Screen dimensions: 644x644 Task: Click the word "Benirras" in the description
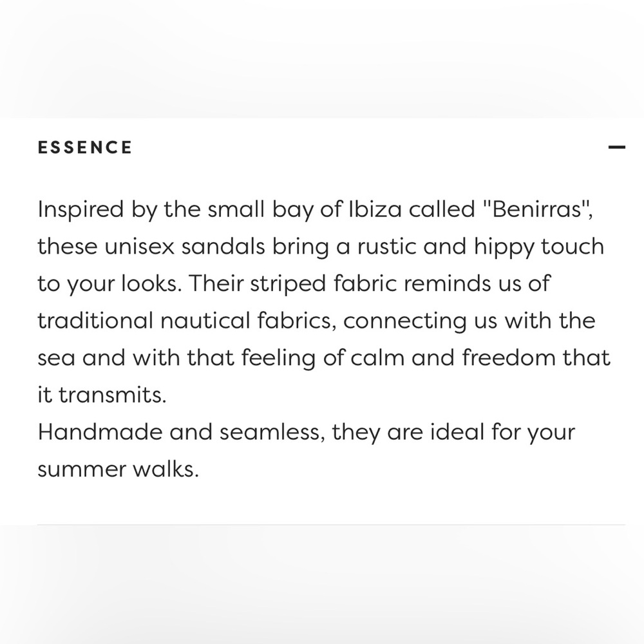536,209
